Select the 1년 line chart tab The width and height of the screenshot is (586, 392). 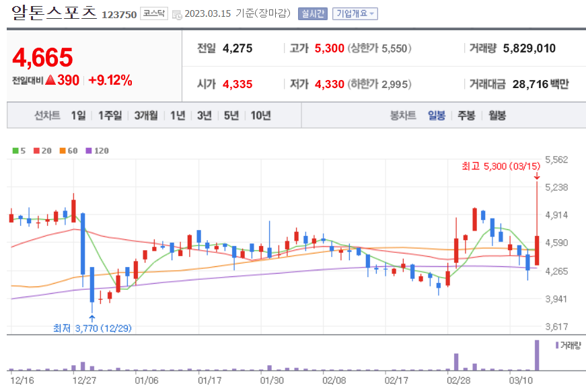pos(178,116)
